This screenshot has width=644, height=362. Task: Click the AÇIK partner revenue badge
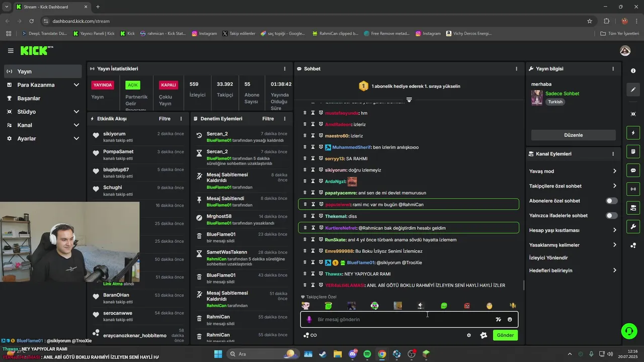coord(133,85)
